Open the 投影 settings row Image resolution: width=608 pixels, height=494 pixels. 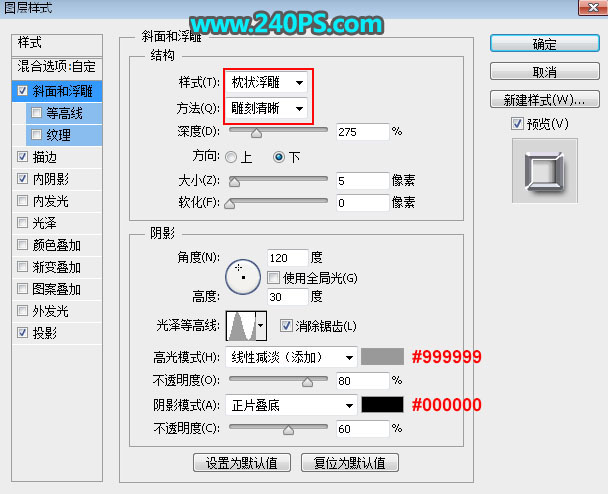click(57, 333)
